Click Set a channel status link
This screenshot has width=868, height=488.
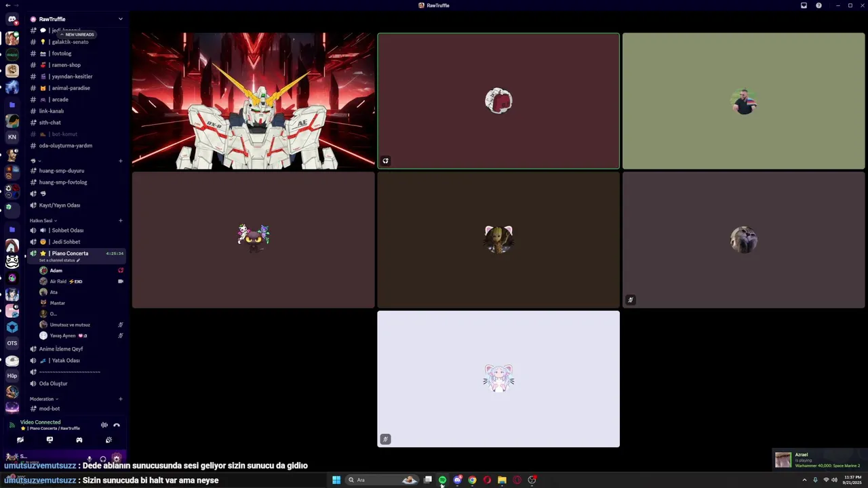tap(60, 260)
